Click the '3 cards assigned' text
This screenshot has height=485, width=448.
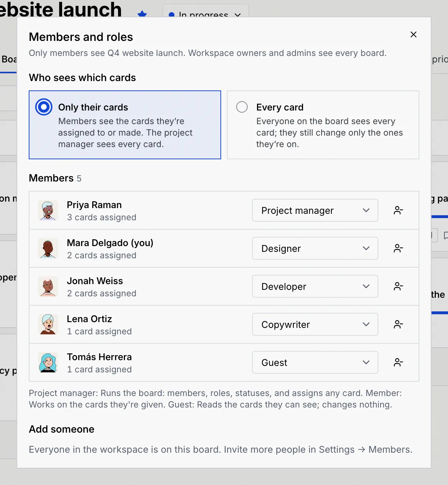(x=102, y=217)
